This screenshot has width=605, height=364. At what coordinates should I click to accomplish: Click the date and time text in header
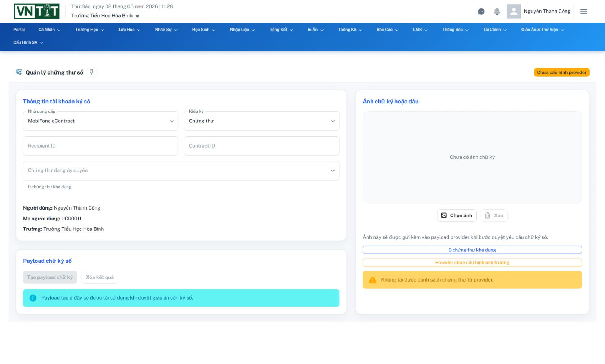[x=122, y=6]
